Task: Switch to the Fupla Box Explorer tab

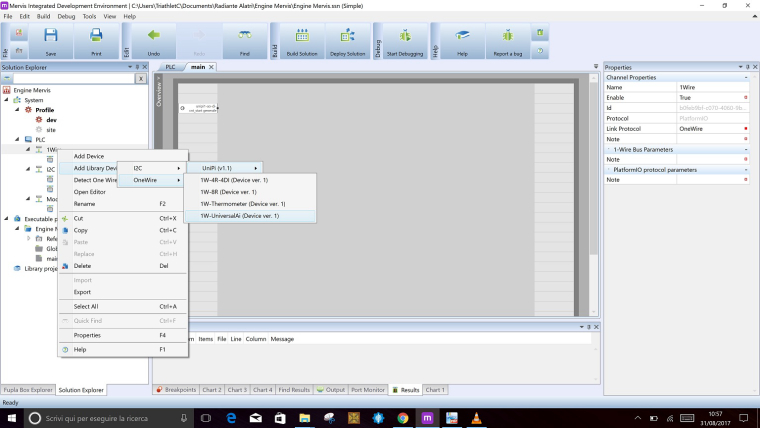Action: point(27,389)
